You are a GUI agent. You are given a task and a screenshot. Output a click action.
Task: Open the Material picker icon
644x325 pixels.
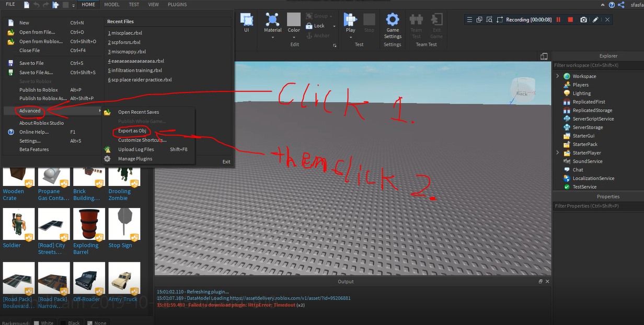(272, 20)
